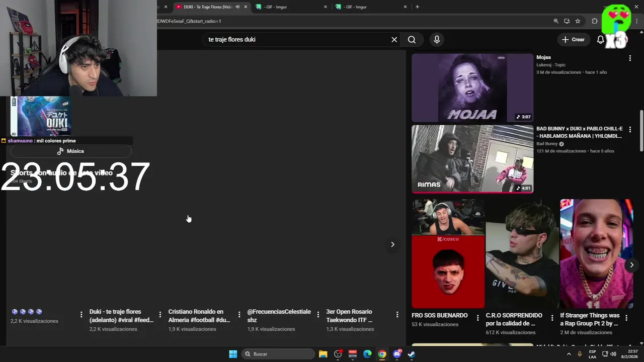This screenshot has height=362, width=644.
Task: Click the Música chip button
Action: tap(70, 151)
